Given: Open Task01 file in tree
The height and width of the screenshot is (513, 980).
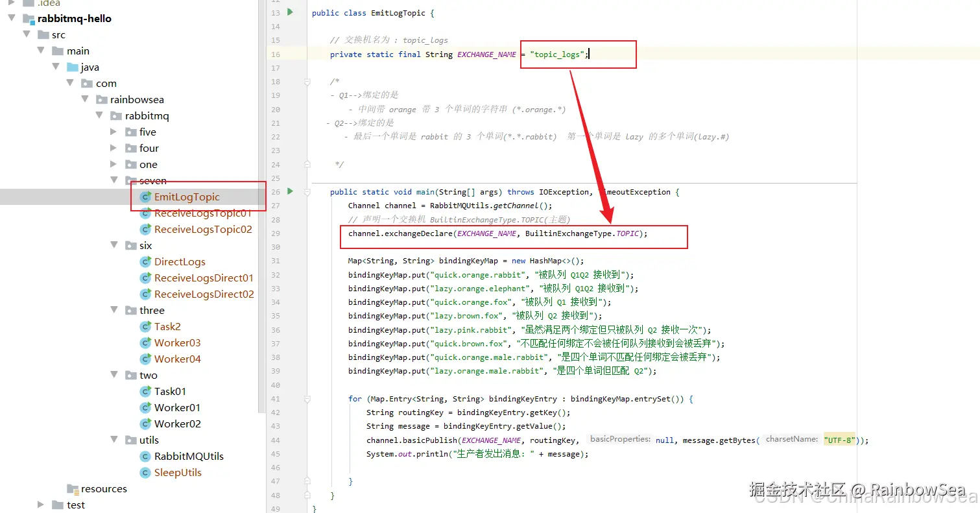Looking at the screenshot, I should pos(170,391).
